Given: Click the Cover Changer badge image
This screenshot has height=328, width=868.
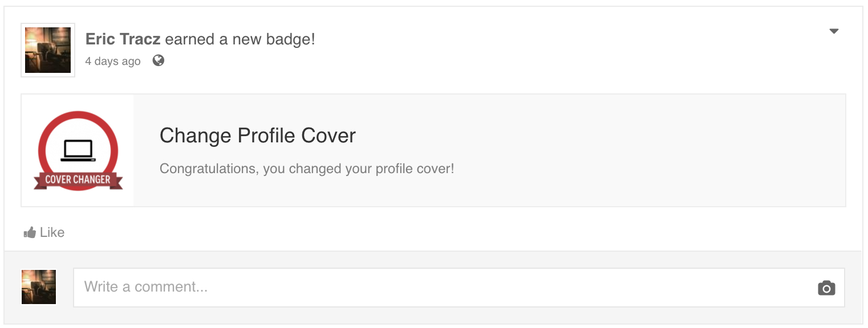Looking at the screenshot, I should (x=78, y=150).
